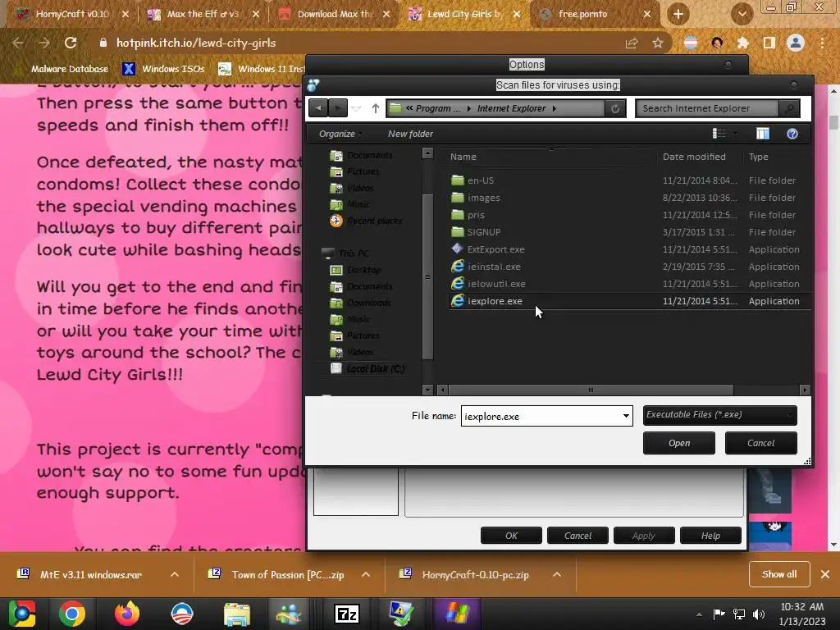The width and height of the screenshot is (840, 630).
Task: Go up one folder level
Action: coord(376,109)
